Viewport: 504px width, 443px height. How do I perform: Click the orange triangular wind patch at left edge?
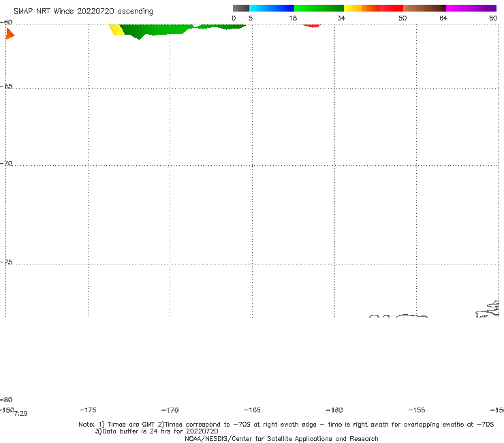10,34
